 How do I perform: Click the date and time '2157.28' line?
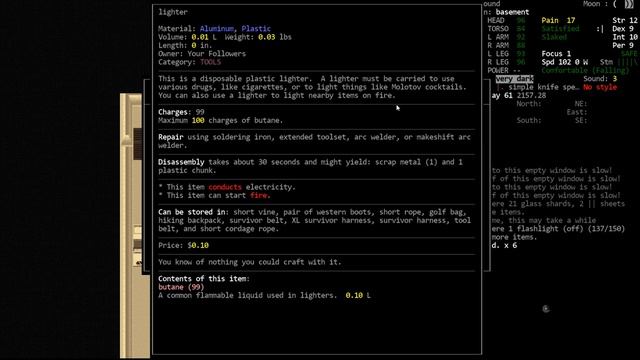pyautogui.click(x=519, y=96)
